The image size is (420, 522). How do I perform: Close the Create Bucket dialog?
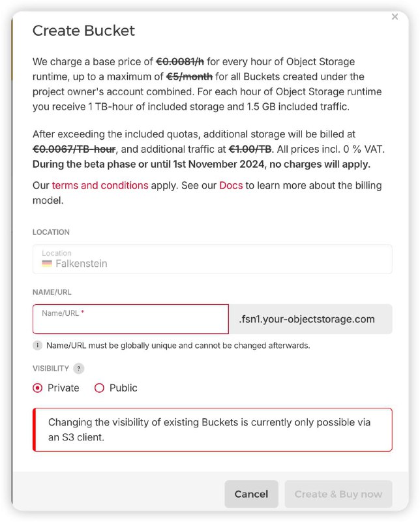(x=395, y=17)
